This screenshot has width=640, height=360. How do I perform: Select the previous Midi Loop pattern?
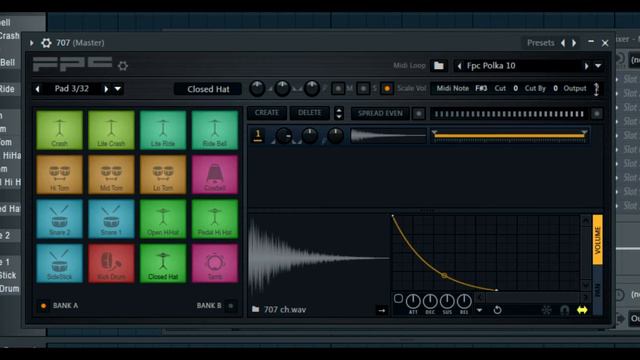pyautogui.click(x=460, y=66)
